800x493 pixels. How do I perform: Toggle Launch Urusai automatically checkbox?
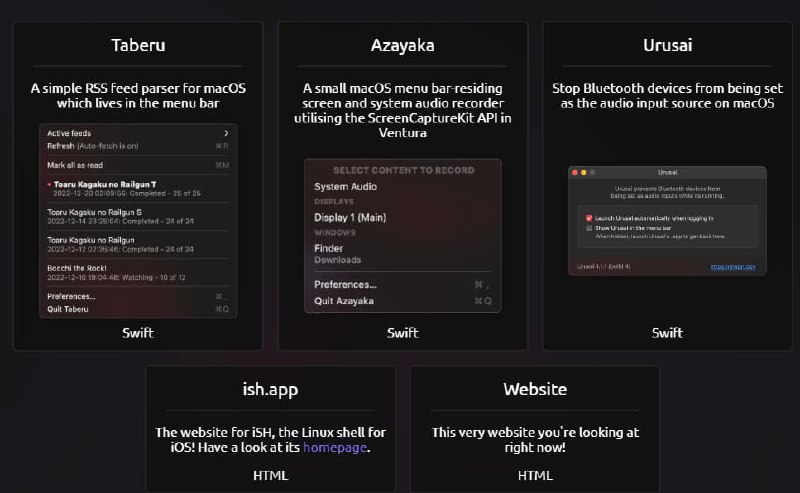click(589, 217)
